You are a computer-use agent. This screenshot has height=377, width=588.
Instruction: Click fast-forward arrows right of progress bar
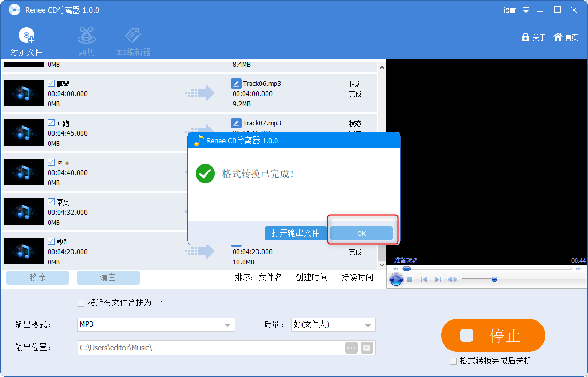(x=578, y=269)
